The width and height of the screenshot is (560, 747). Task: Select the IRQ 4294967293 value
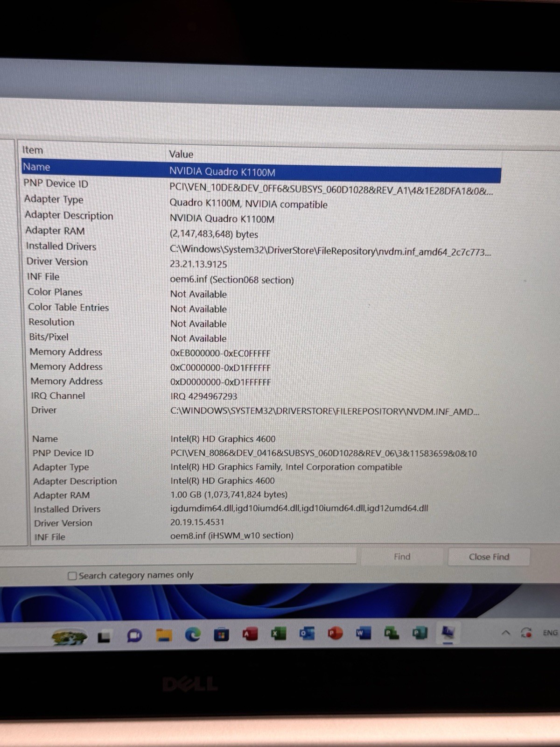(203, 396)
